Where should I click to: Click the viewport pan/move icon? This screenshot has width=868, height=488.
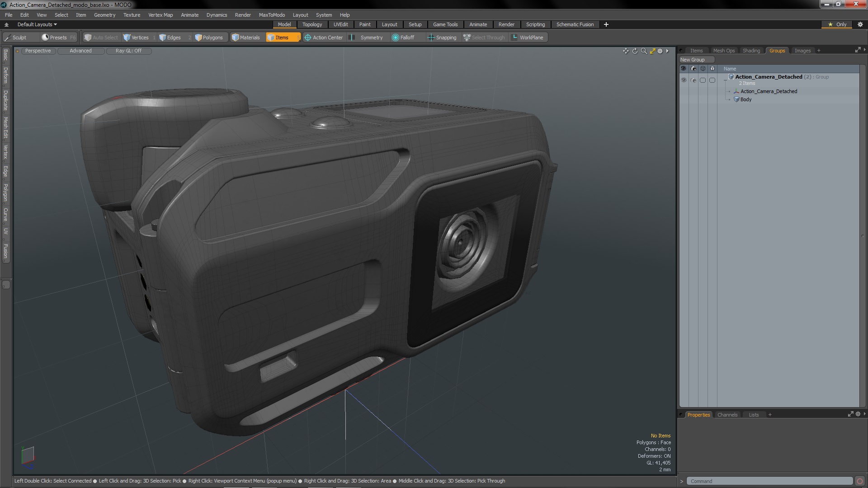[x=626, y=51]
